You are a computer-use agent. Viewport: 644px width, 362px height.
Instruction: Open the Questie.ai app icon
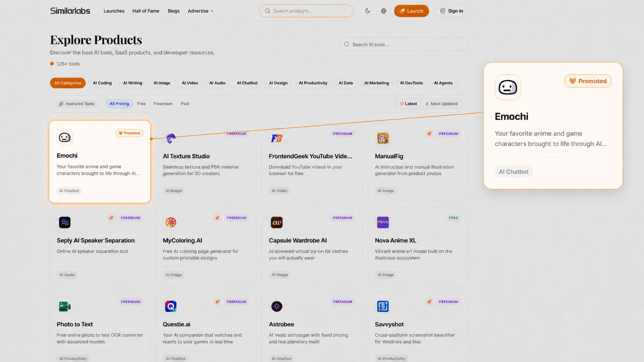[x=171, y=306]
